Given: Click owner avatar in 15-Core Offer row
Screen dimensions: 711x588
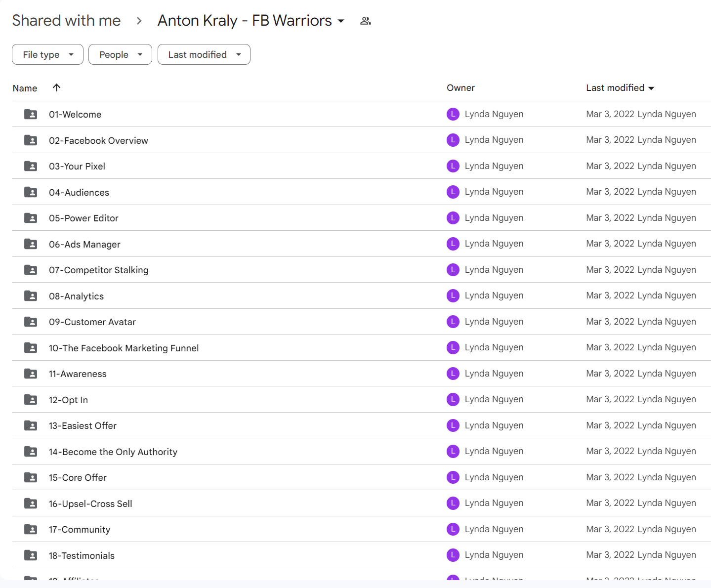Looking at the screenshot, I should [453, 477].
